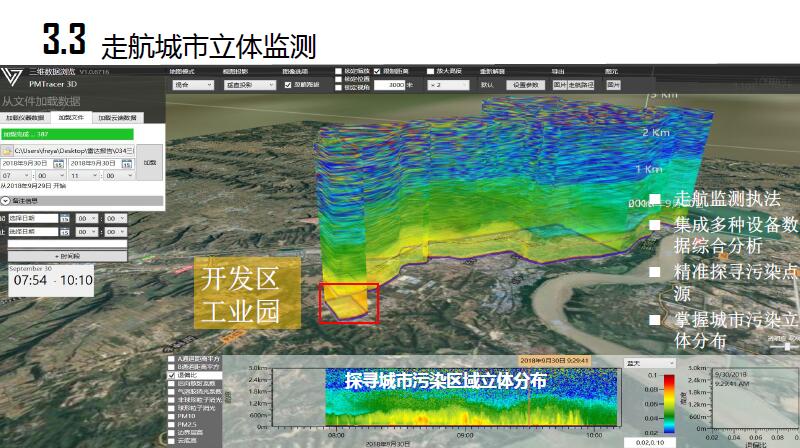The image size is (800, 448).
Task: Click the folder icon beside the file path
Action: (x=7, y=149)
